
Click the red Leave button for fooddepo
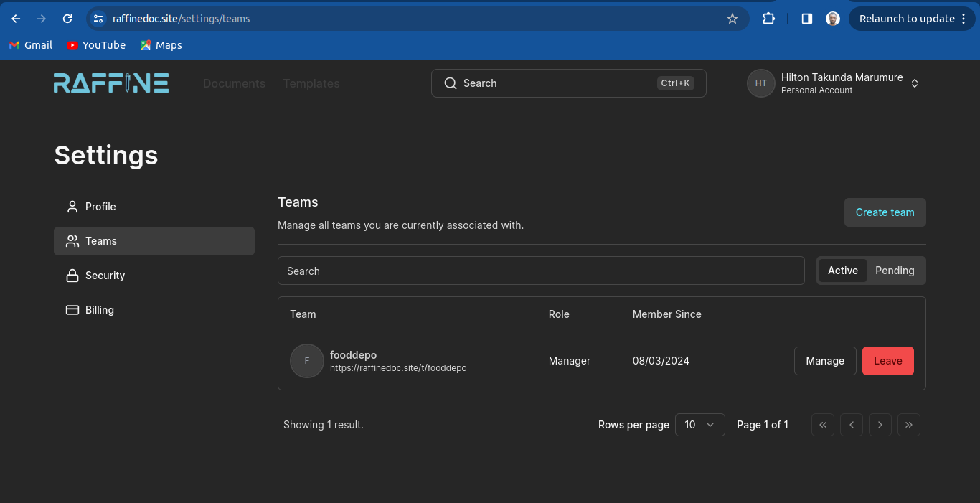click(888, 361)
